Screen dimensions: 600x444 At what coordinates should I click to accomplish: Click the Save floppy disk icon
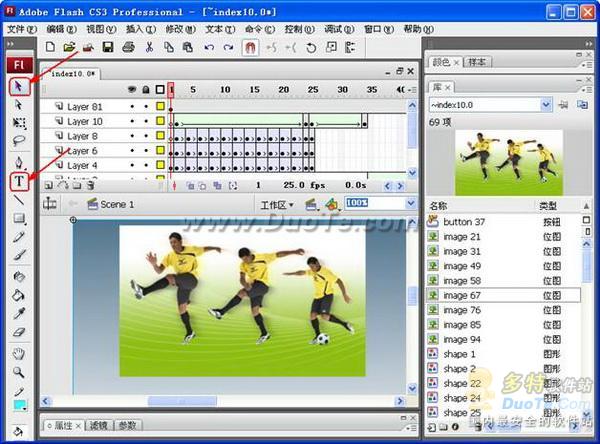[x=108, y=47]
